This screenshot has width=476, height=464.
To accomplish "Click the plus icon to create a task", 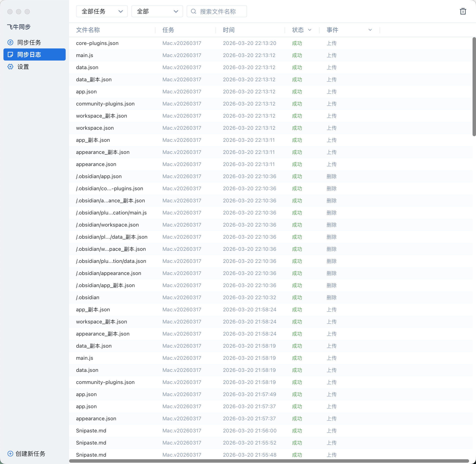I will click(x=10, y=454).
